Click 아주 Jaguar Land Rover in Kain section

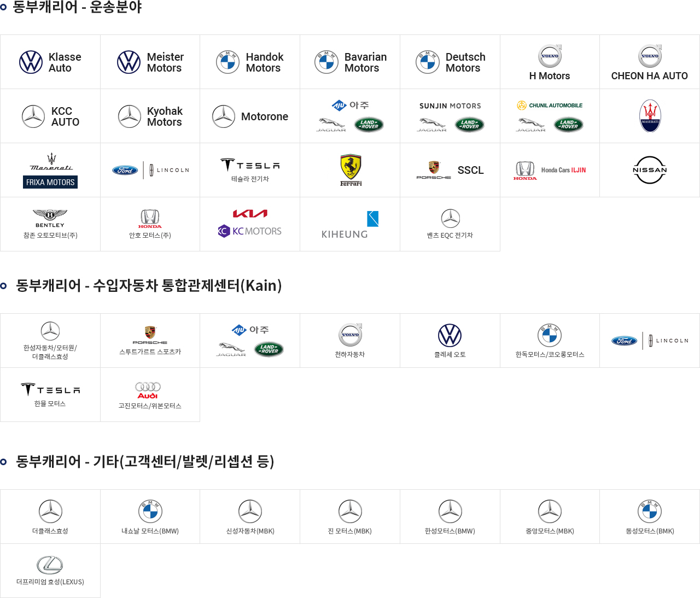[250, 341]
